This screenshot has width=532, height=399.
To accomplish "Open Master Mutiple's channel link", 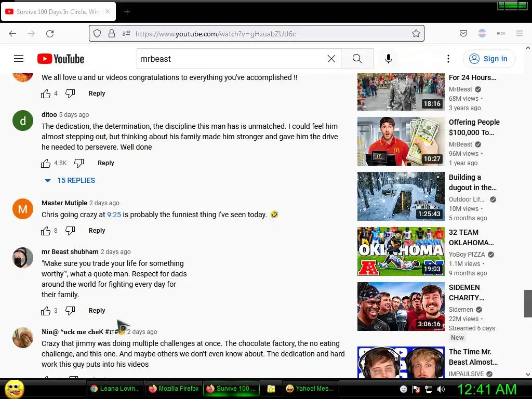I will click(64, 203).
